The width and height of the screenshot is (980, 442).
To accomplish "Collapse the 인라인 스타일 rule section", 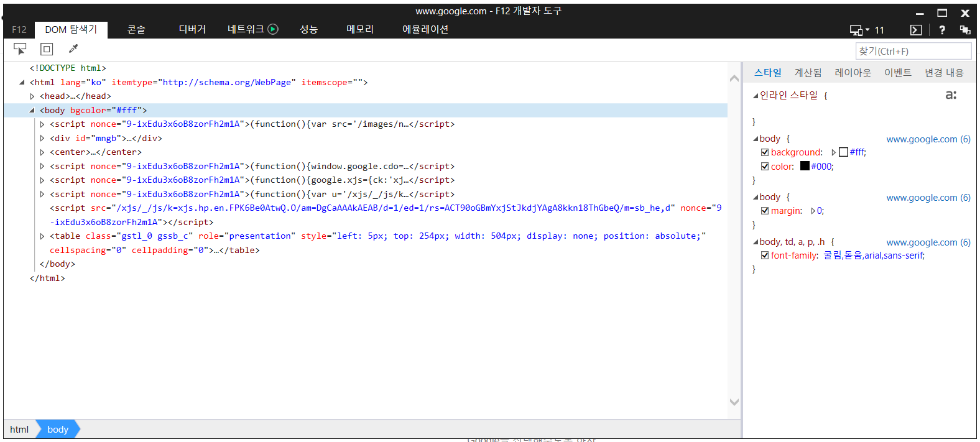I will click(756, 96).
